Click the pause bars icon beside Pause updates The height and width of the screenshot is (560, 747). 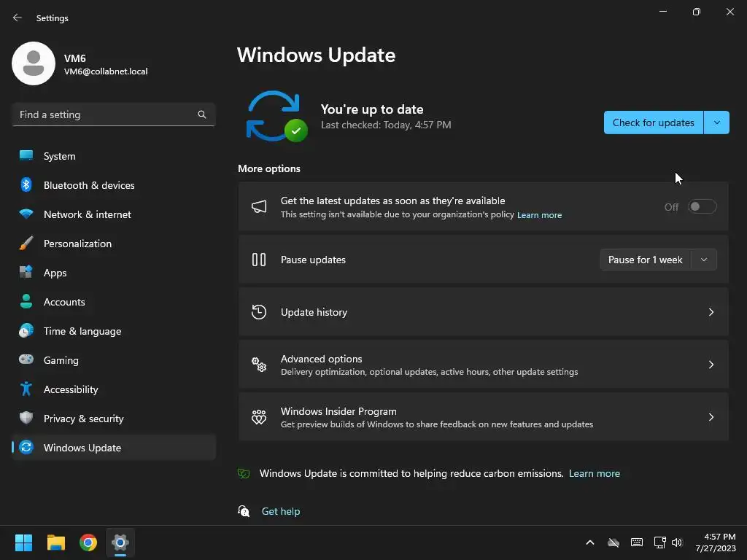pos(259,260)
